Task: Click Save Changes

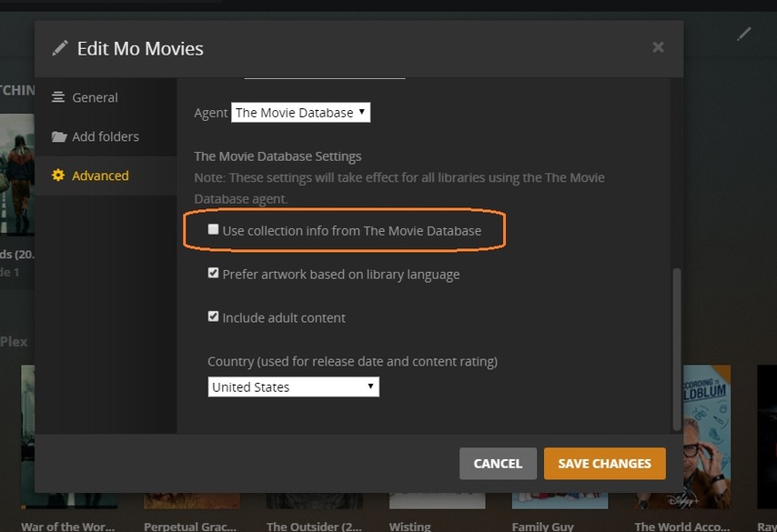Action: 604,464
